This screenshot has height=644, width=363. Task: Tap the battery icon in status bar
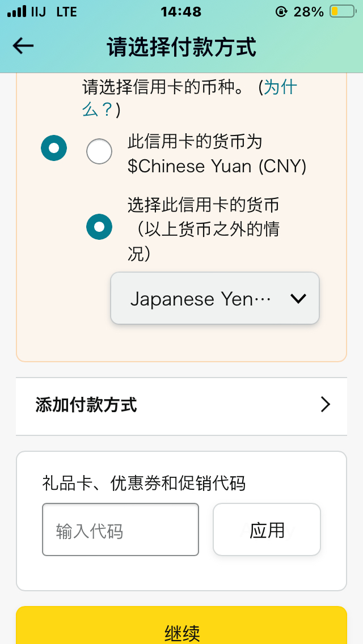[x=343, y=11]
